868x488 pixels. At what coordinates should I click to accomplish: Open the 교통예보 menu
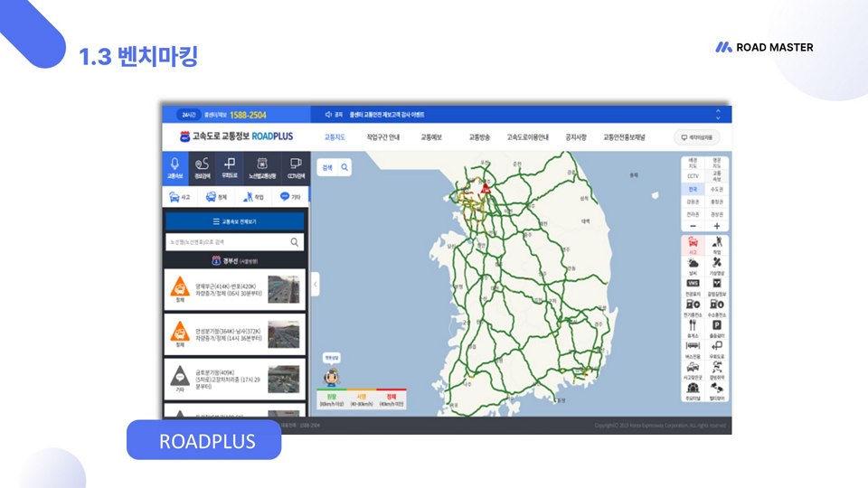(431, 137)
